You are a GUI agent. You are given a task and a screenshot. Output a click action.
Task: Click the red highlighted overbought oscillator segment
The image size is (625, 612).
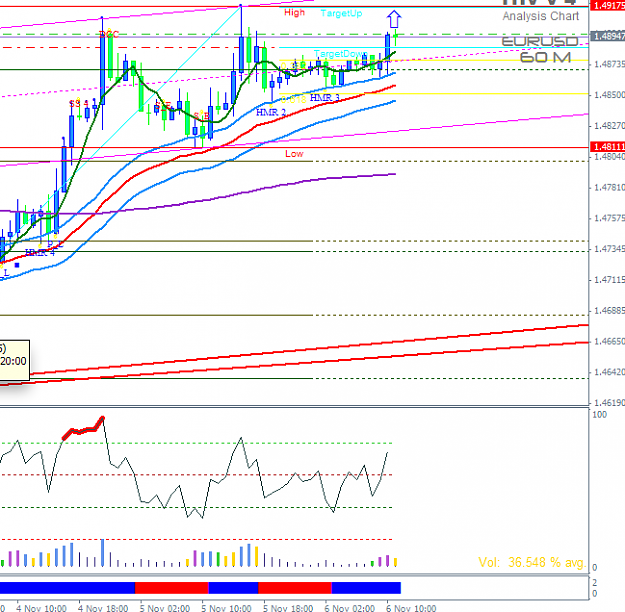point(83,429)
